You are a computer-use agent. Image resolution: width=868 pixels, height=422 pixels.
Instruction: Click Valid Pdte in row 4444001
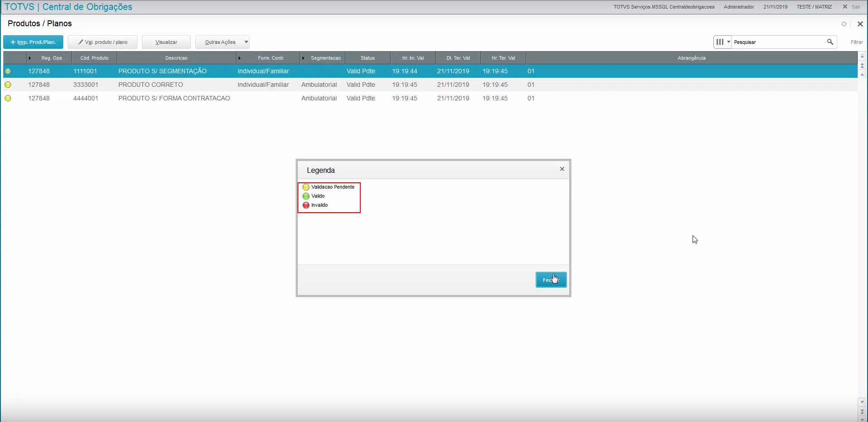361,98
